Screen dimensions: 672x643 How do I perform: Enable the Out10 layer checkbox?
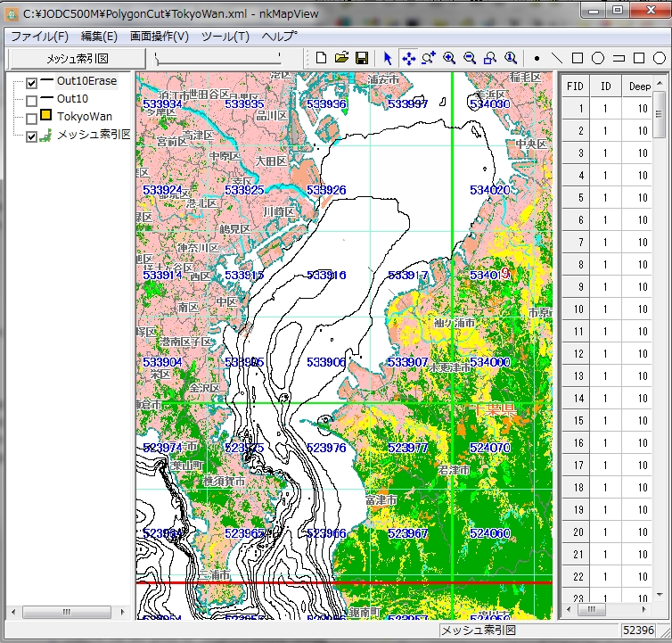click(x=32, y=100)
